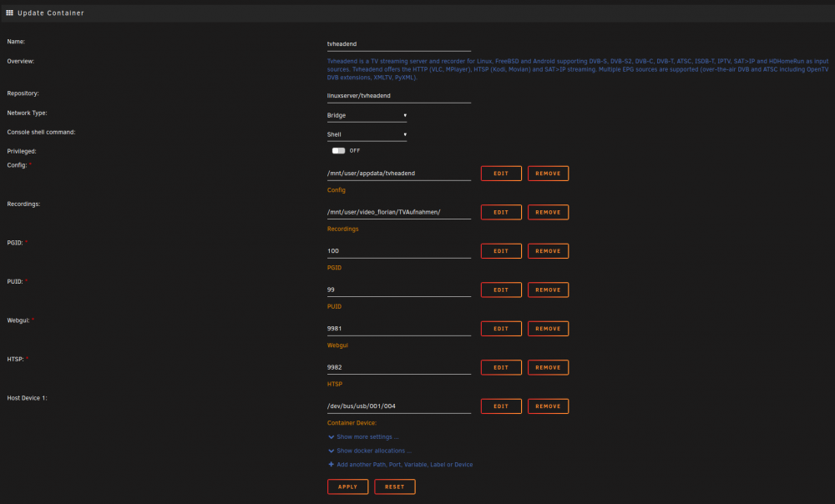
Task: Remove the PGID variable
Action: pos(548,251)
